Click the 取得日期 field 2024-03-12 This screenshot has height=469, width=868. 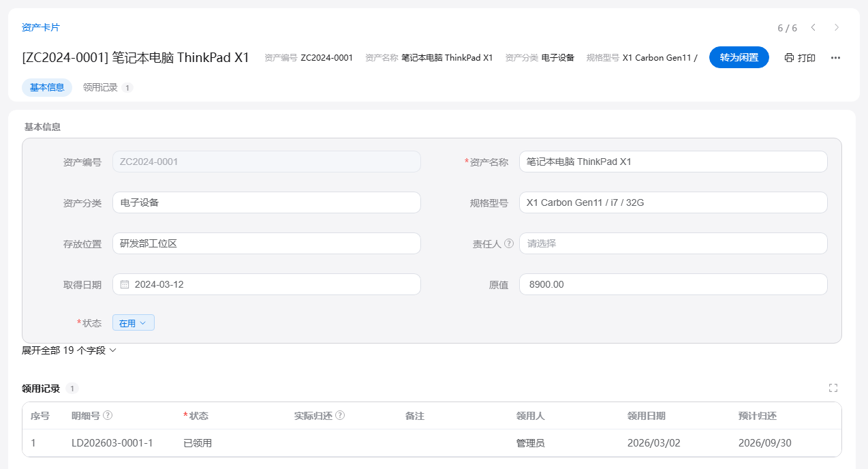click(266, 284)
